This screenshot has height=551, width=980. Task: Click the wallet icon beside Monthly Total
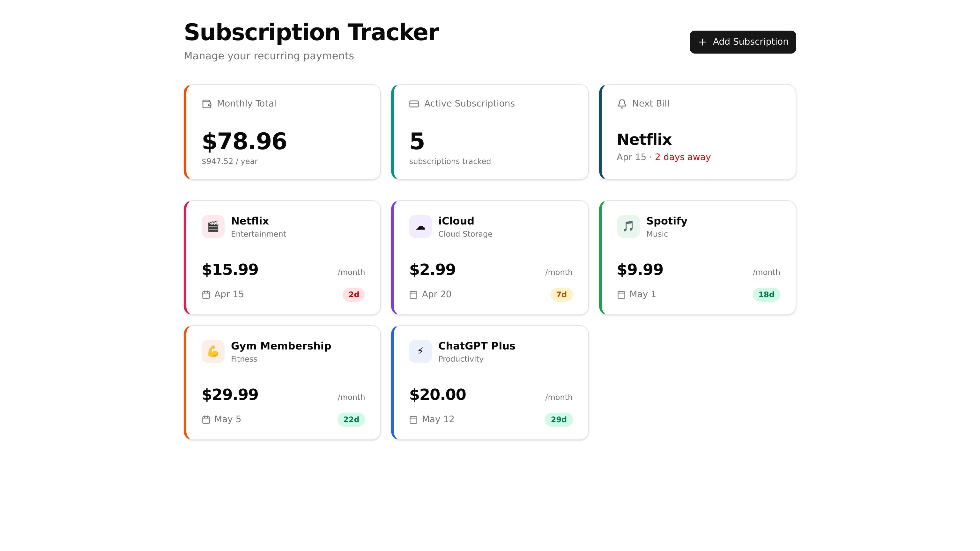tap(207, 104)
